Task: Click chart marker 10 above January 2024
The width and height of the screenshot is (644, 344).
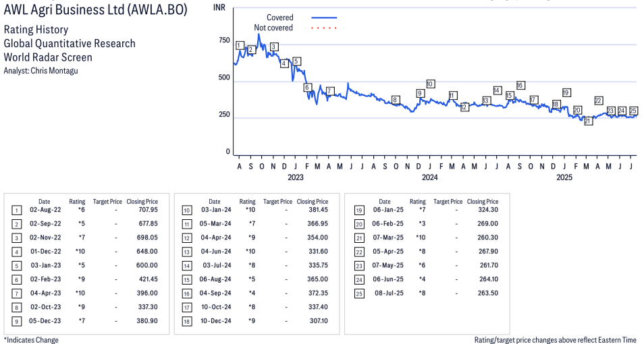Action: pos(430,84)
